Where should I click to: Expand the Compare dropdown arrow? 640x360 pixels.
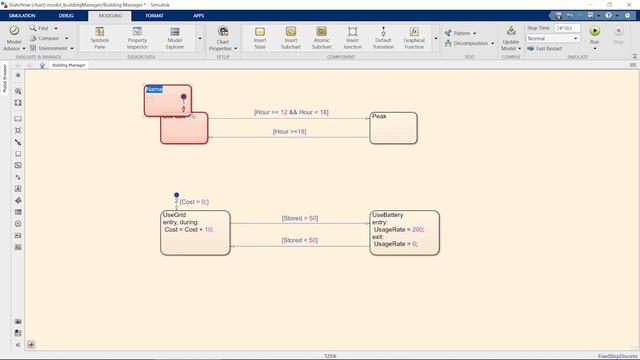67,38
